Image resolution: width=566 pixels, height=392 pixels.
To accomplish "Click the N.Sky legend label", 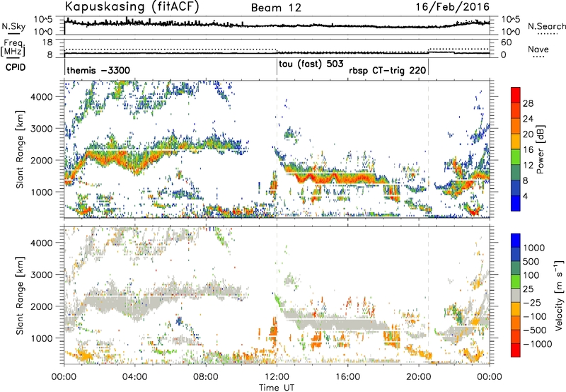I will pyautogui.click(x=13, y=26).
